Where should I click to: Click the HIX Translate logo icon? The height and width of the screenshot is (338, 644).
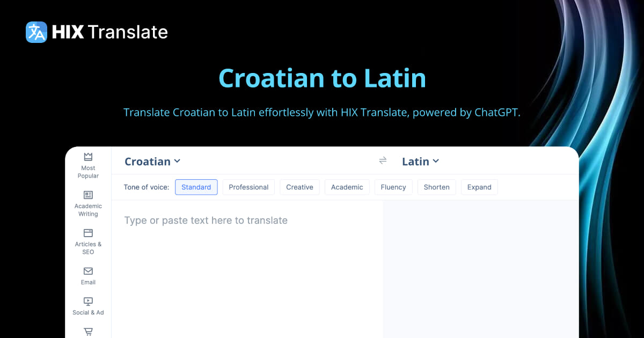click(35, 32)
